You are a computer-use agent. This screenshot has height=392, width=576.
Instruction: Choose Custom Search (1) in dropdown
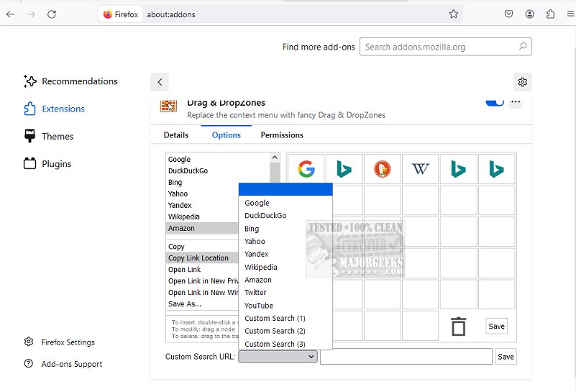point(285,318)
